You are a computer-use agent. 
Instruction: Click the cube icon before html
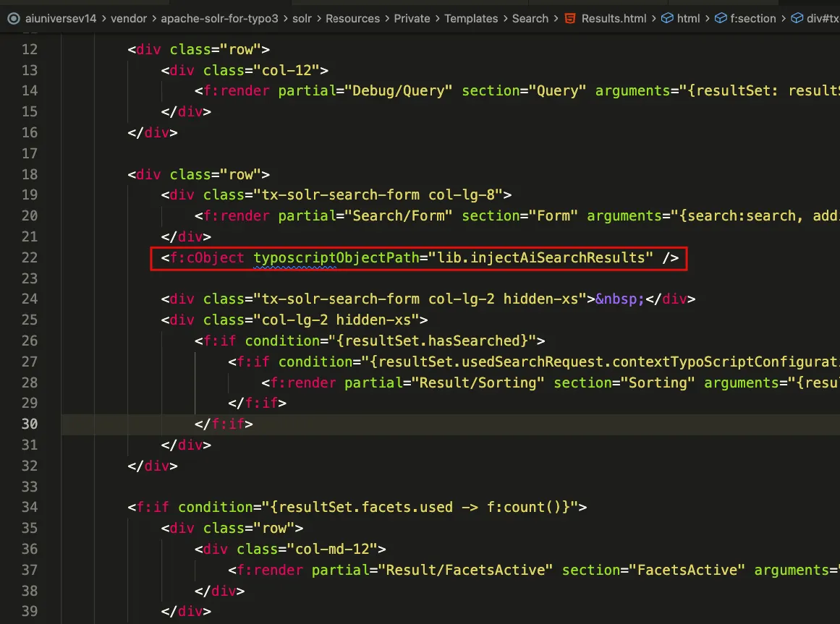668,19
